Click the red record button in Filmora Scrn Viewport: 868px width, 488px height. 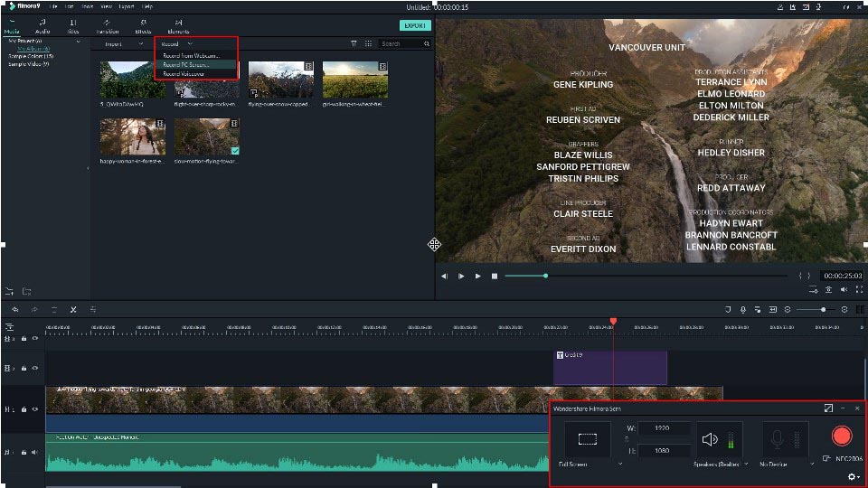tap(842, 436)
